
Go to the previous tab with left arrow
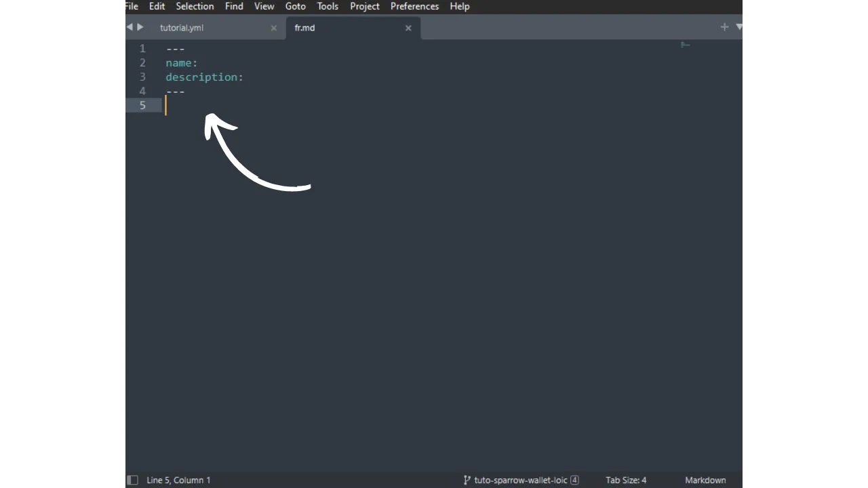click(130, 27)
